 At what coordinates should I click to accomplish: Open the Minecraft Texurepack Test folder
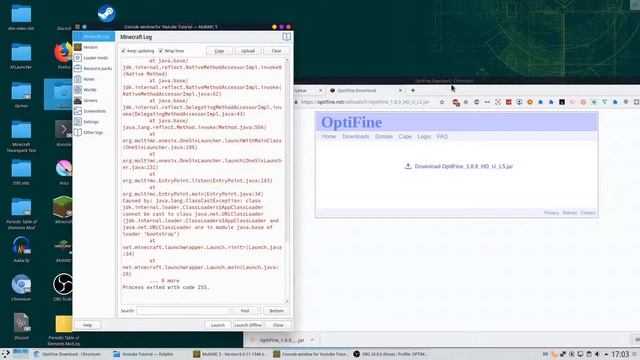(x=21, y=136)
